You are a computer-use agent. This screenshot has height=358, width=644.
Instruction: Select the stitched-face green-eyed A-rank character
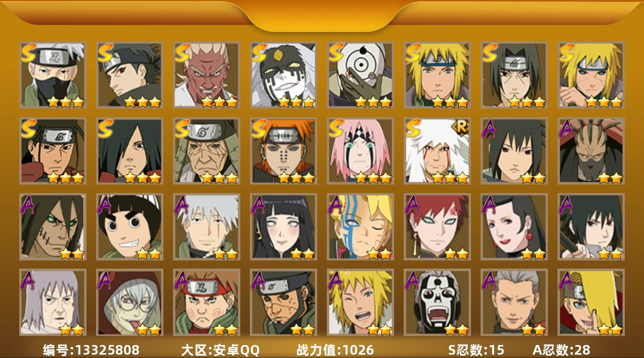click(x=52, y=226)
